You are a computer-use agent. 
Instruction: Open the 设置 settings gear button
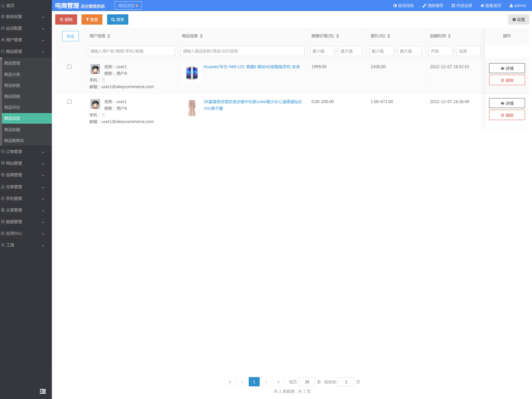(518, 20)
